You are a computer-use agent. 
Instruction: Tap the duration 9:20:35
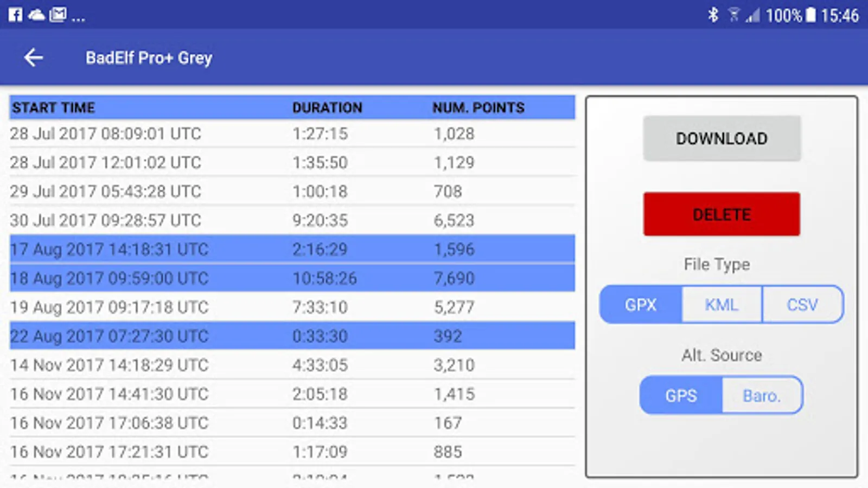tap(320, 220)
